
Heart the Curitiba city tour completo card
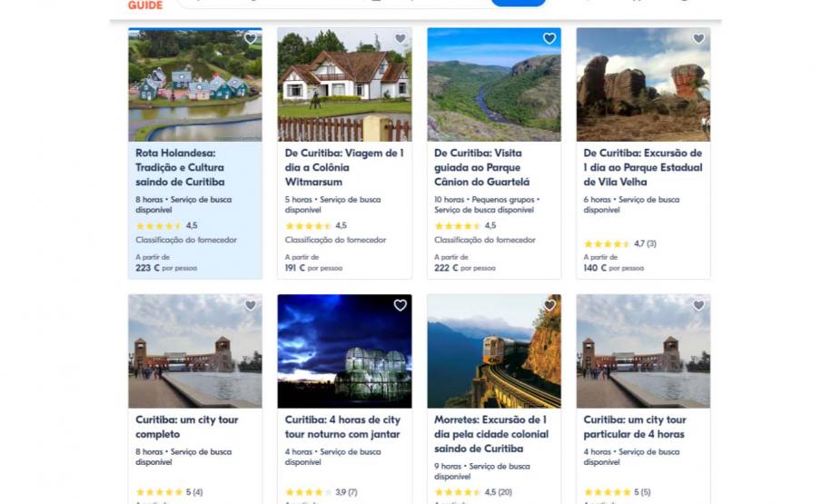click(x=251, y=306)
